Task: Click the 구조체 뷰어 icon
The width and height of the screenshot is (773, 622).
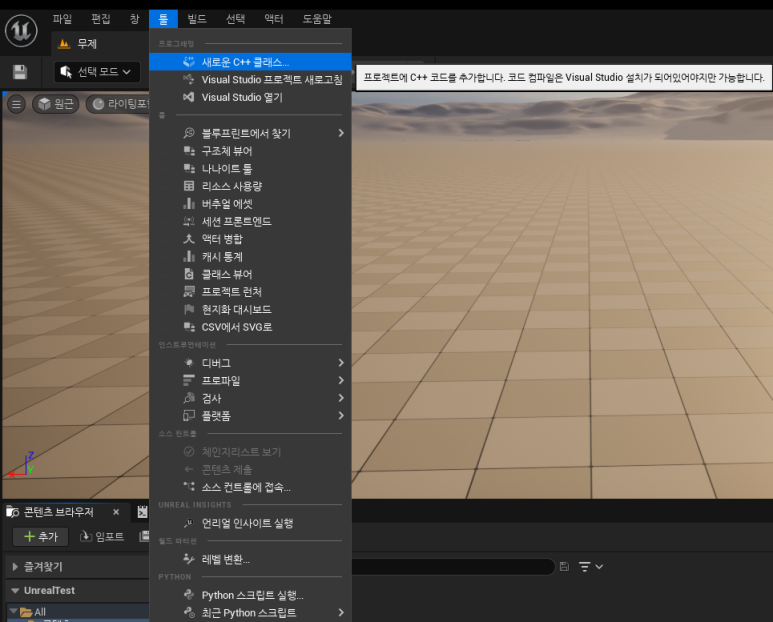Action: coord(189,151)
